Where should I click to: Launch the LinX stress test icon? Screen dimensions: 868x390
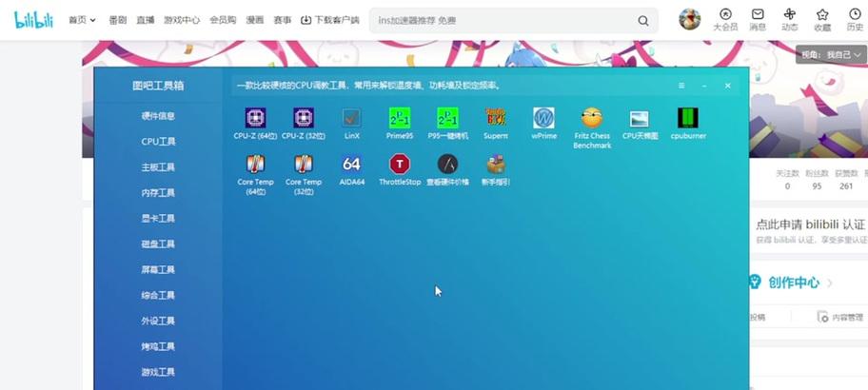(351, 118)
